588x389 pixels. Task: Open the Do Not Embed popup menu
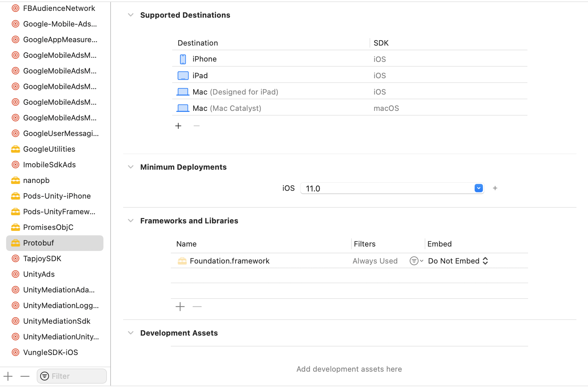(458, 261)
